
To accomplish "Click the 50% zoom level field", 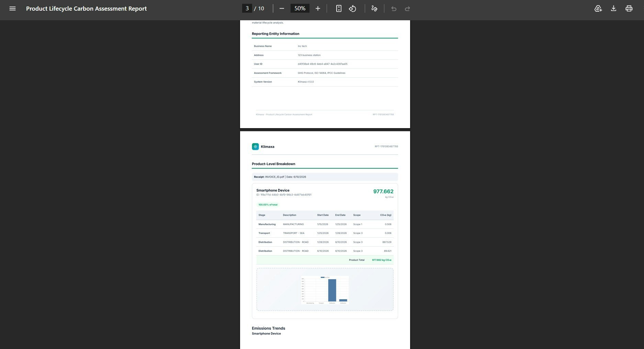I will point(300,9).
